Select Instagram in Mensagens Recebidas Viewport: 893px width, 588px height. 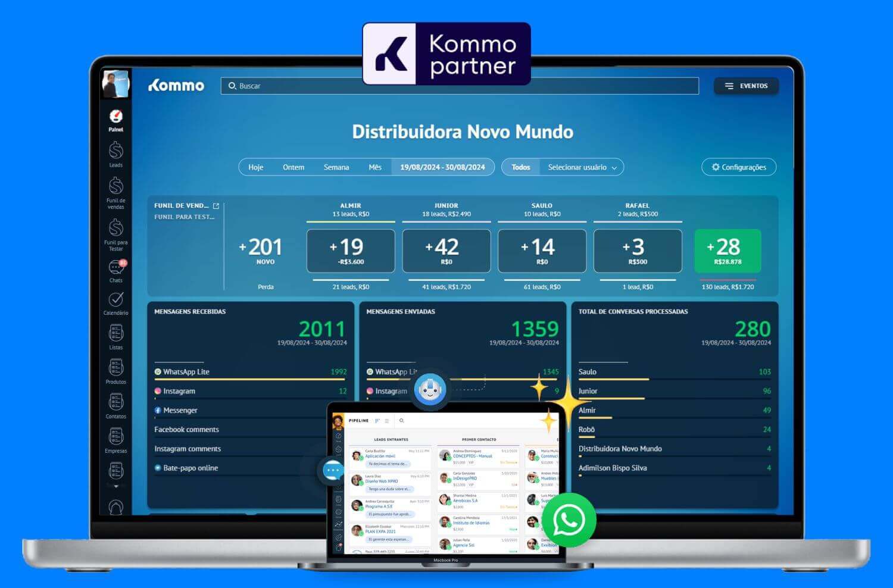click(x=251, y=391)
